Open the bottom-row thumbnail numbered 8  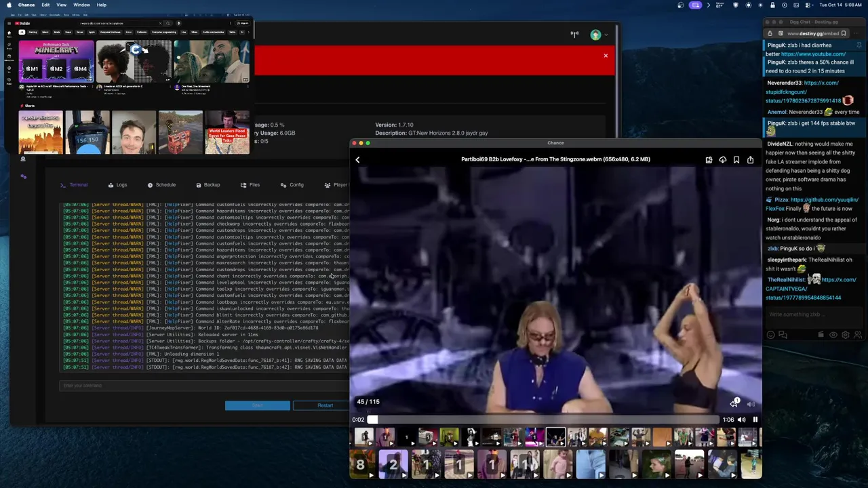(362, 464)
